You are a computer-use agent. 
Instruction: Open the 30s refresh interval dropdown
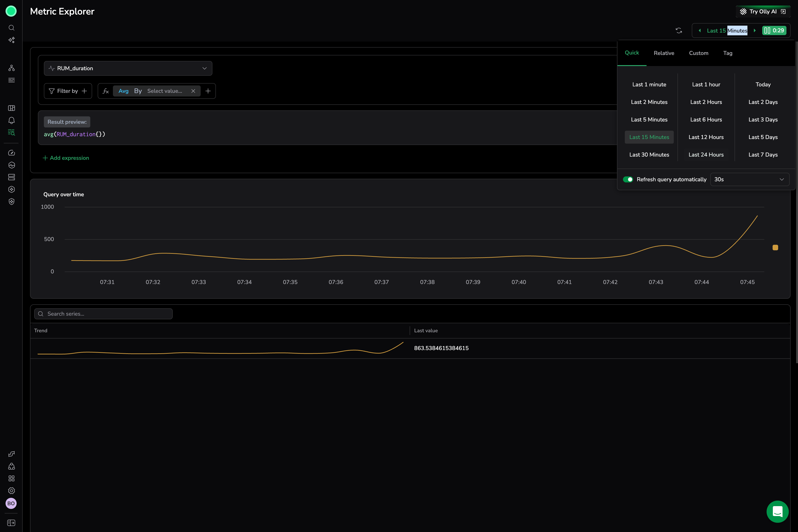(750, 179)
